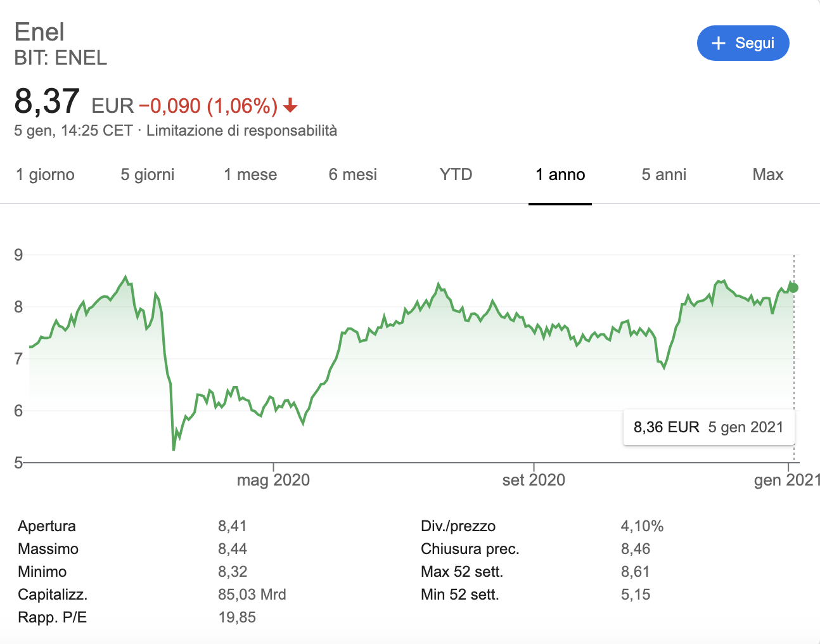This screenshot has height=644, width=820.
Task: Click the plus icon in Segui button
Action: click(718, 43)
